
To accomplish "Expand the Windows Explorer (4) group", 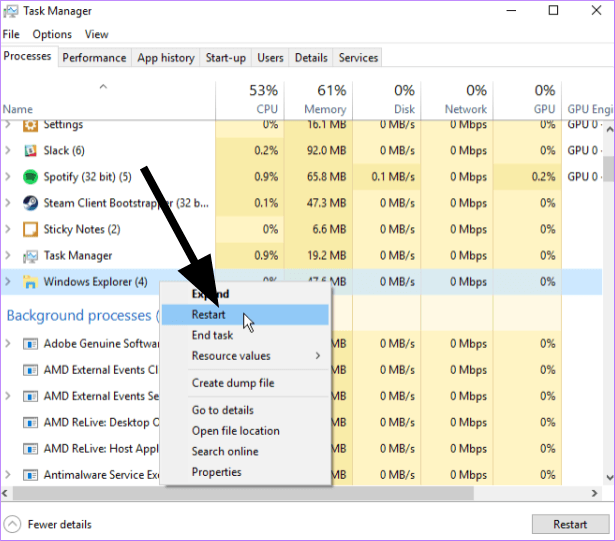I will [x=7, y=282].
